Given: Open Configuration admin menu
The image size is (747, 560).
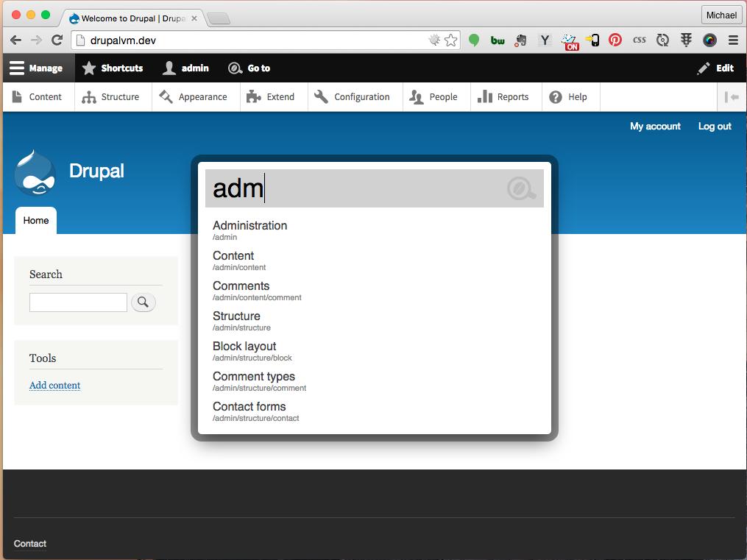Looking at the screenshot, I should coord(355,97).
